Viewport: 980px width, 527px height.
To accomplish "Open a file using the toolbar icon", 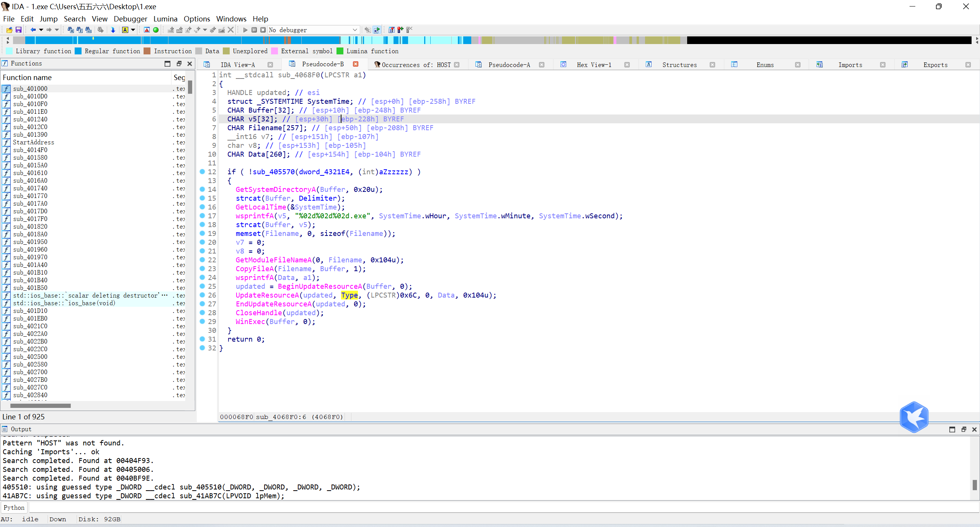I will click(9, 30).
